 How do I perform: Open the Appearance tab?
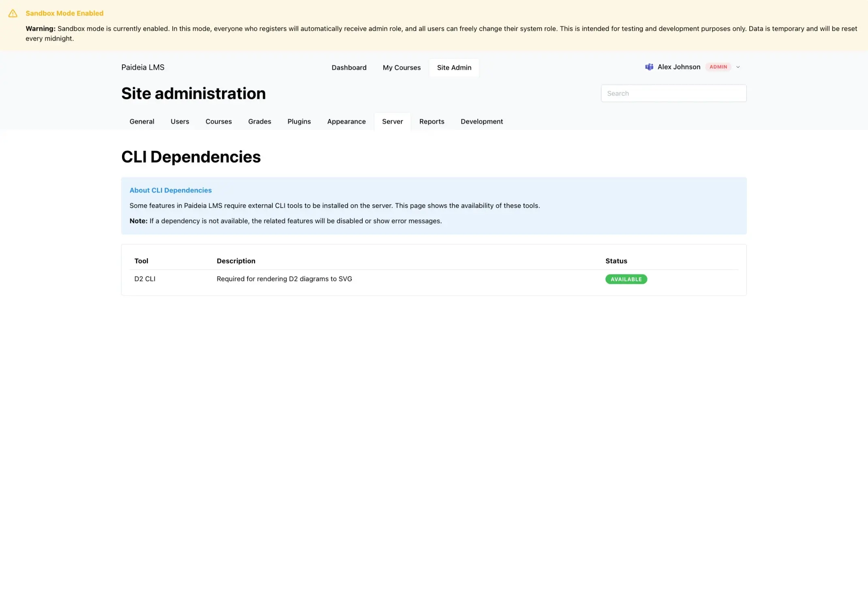tap(346, 122)
